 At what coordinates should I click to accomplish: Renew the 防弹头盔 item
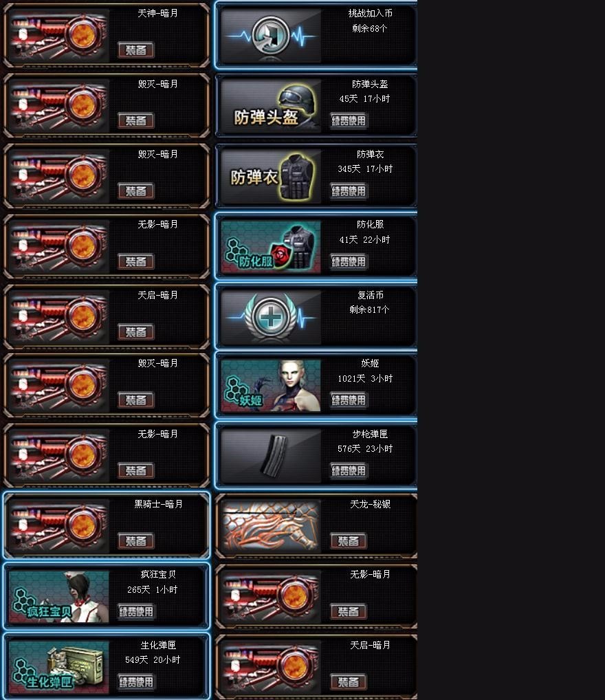349,120
